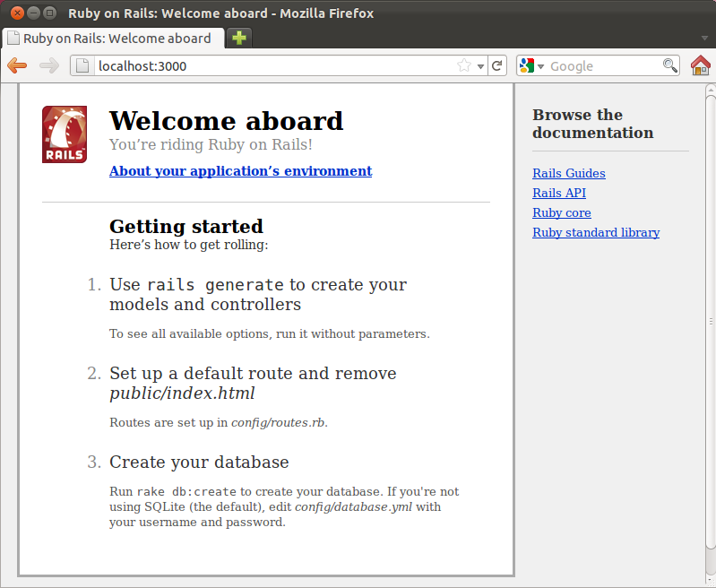Select the 'Ruby on Rails: Welcome aboard' tab
Viewport: 716px width, 588px height.
[114, 39]
